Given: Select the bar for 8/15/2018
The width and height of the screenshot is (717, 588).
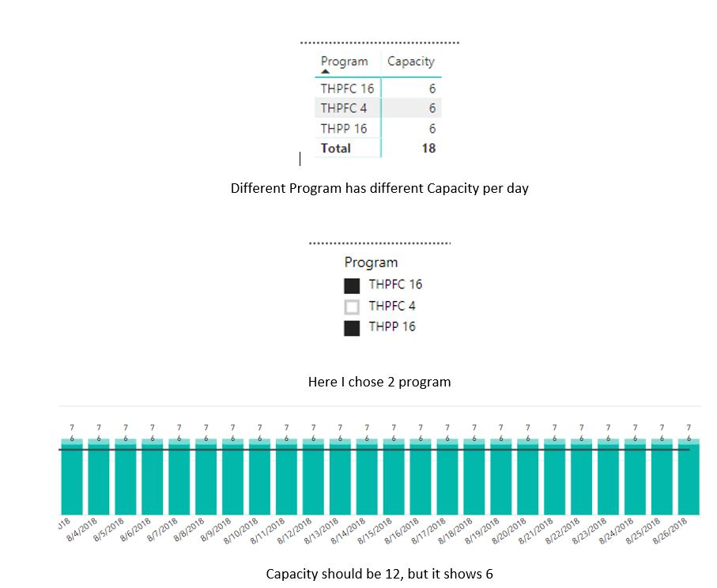Looking at the screenshot, I should pos(394,477).
